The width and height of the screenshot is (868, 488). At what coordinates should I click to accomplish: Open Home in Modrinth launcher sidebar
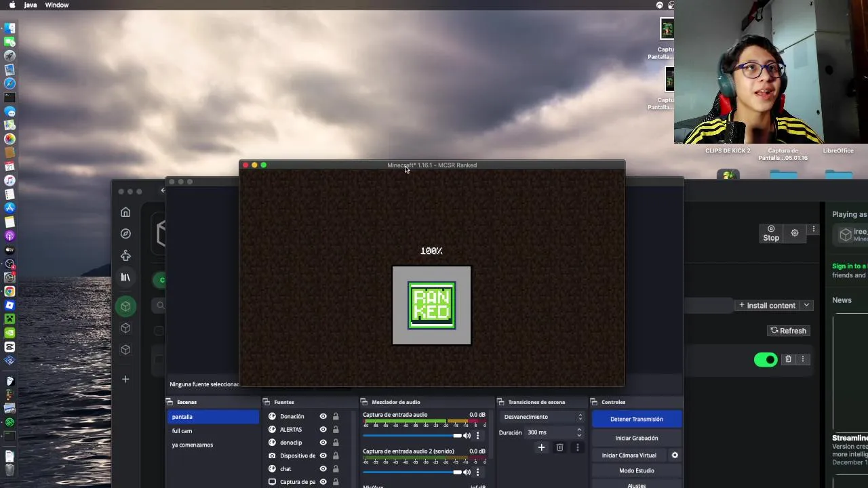125,213
